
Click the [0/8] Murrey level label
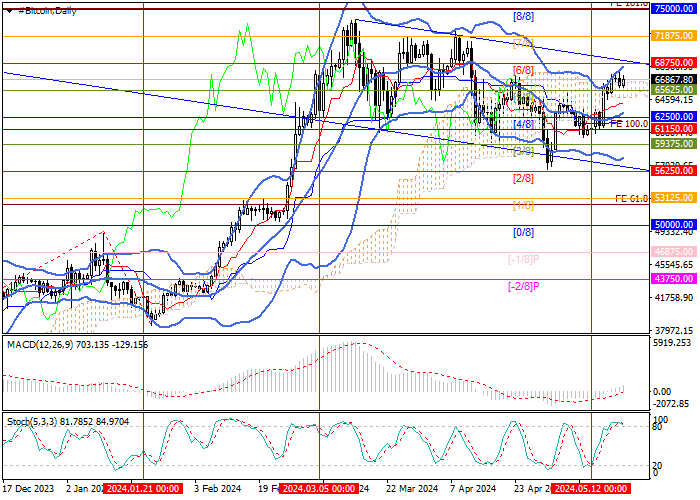(x=522, y=232)
